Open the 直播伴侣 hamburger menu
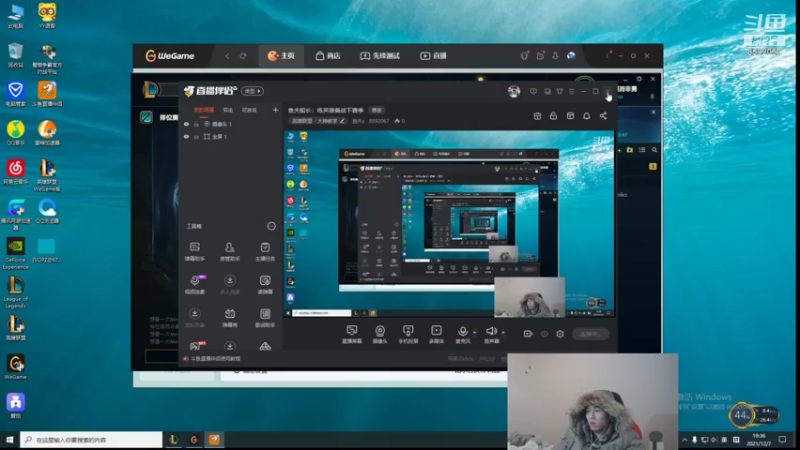This screenshot has height=450, width=800. (x=571, y=91)
